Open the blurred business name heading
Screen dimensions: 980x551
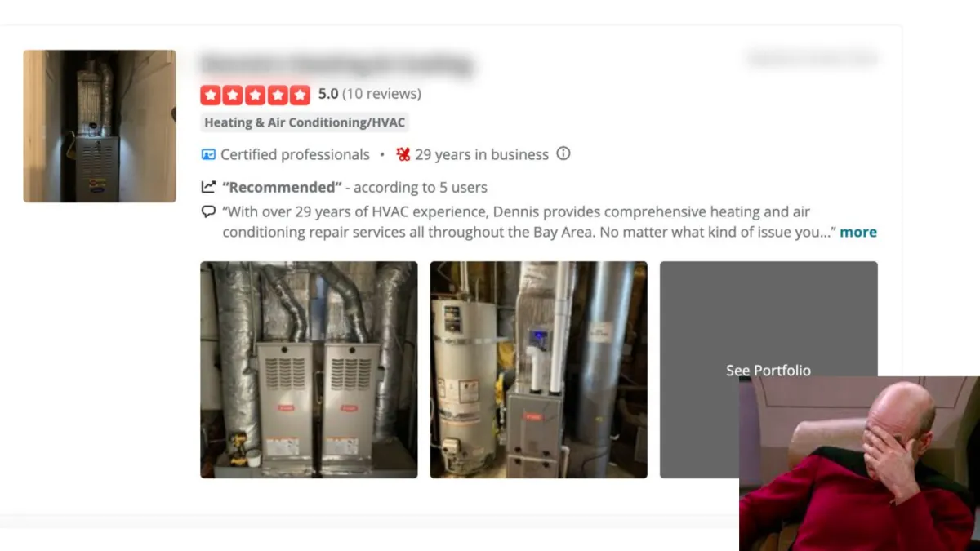tap(336, 64)
